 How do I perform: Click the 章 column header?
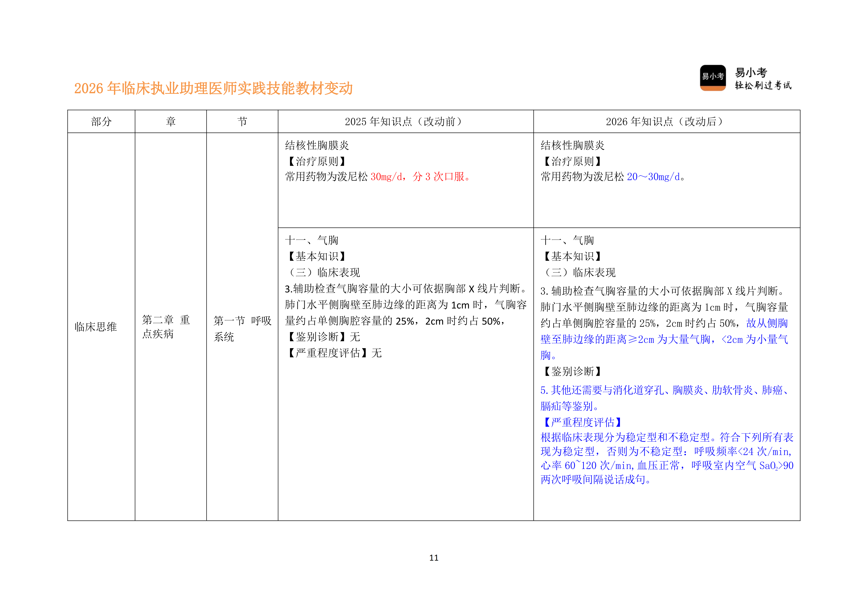[171, 121]
